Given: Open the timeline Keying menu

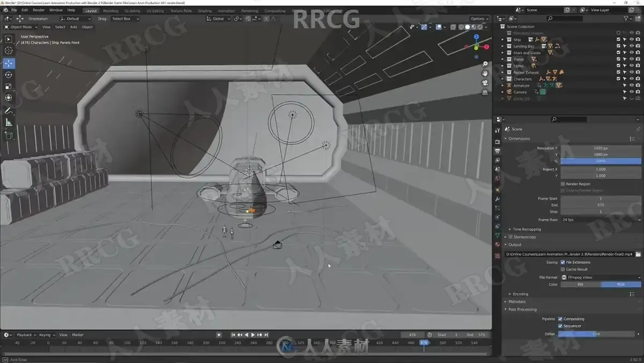Looking at the screenshot, I should (46, 335).
